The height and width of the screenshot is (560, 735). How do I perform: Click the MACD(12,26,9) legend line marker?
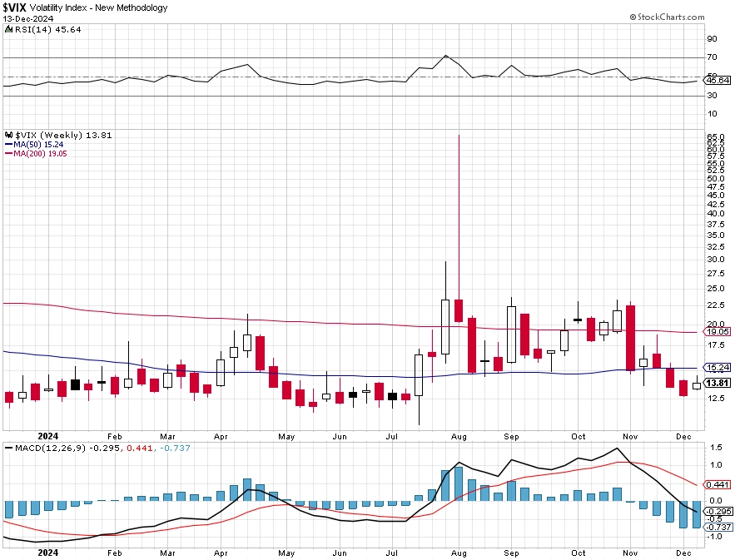(8, 448)
